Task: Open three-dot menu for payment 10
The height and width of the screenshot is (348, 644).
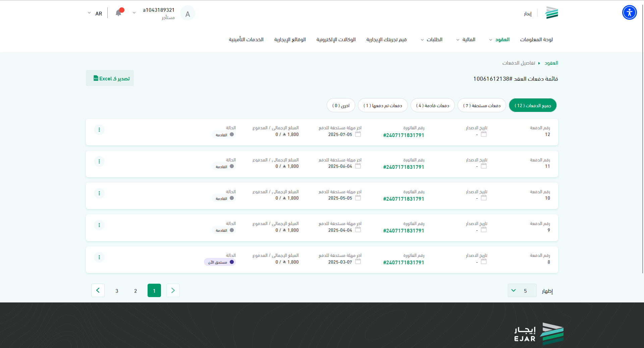Action: (99, 193)
